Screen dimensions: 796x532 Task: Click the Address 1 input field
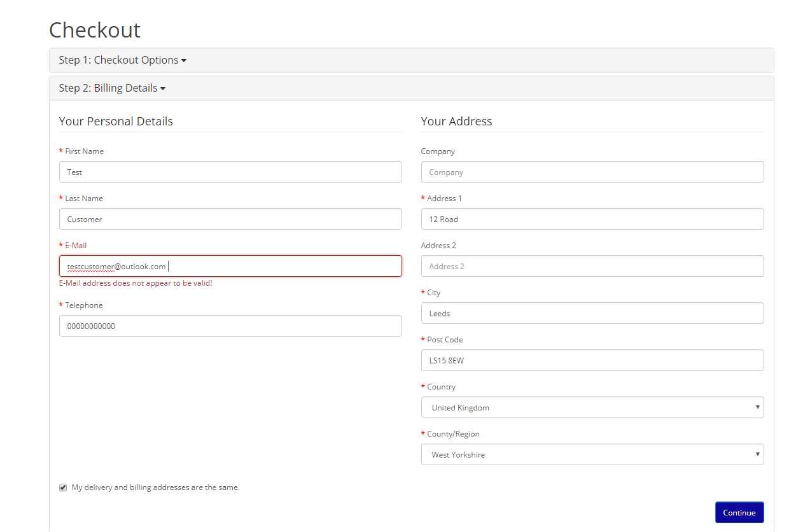coord(592,219)
